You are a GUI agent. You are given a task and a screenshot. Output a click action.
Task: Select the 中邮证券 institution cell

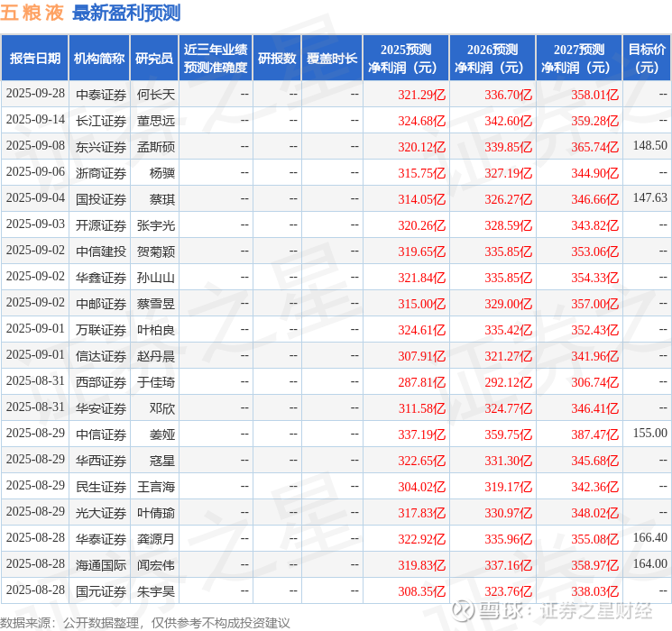click(101, 303)
